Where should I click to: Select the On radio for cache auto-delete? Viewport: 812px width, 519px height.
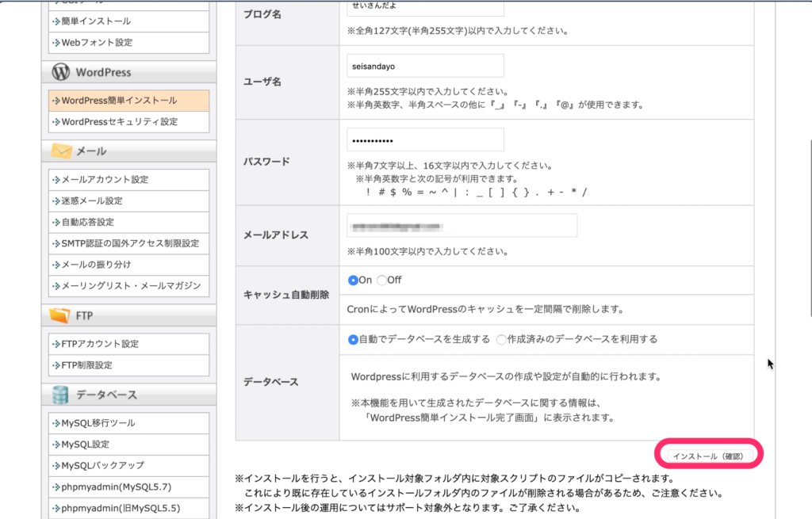354,280
